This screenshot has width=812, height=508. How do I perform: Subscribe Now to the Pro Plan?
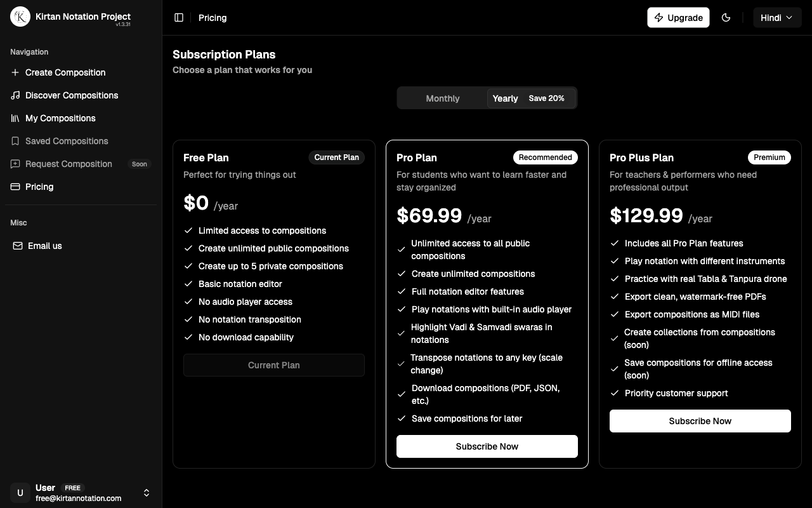click(x=487, y=446)
